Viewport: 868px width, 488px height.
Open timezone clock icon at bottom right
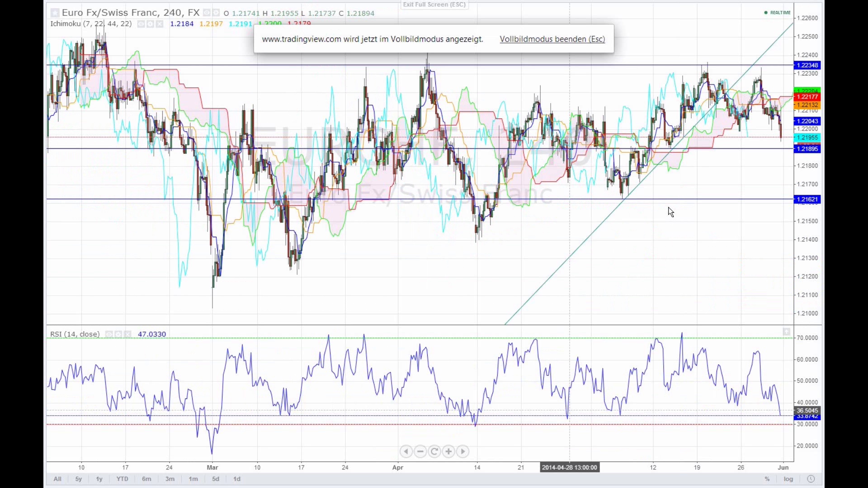coord(811,479)
